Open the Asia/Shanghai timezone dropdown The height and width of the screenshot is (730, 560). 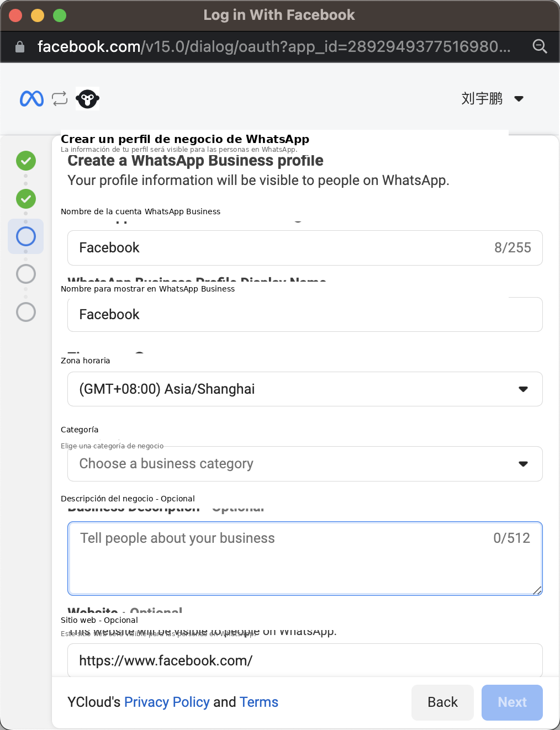pos(305,389)
